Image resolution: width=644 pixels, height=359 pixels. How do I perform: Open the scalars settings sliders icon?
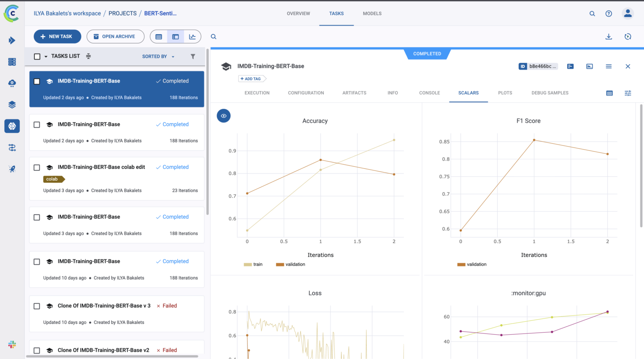click(628, 93)
